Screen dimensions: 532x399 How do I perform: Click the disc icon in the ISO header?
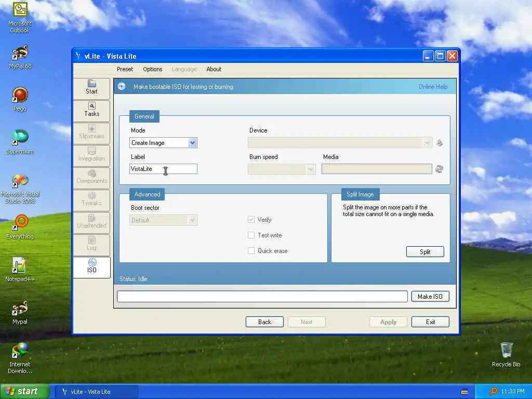point(122,87)
